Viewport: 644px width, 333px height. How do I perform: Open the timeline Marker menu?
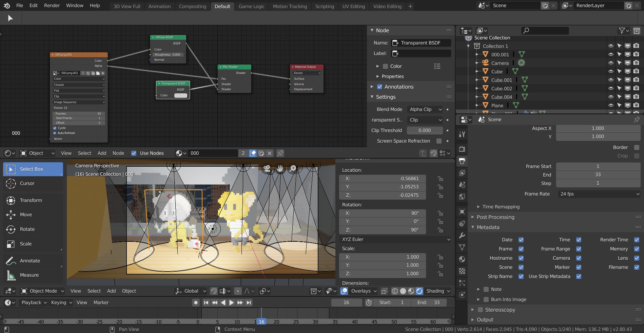pyautogui.click(x=101, y=302)
